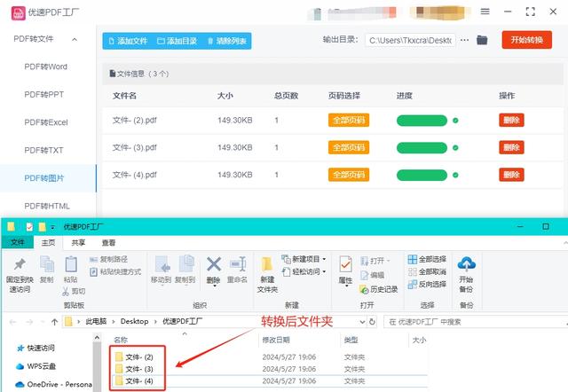Click the 新建文件夹 icon
Screen dimensions: 568x392
click(x=267, y=265)
